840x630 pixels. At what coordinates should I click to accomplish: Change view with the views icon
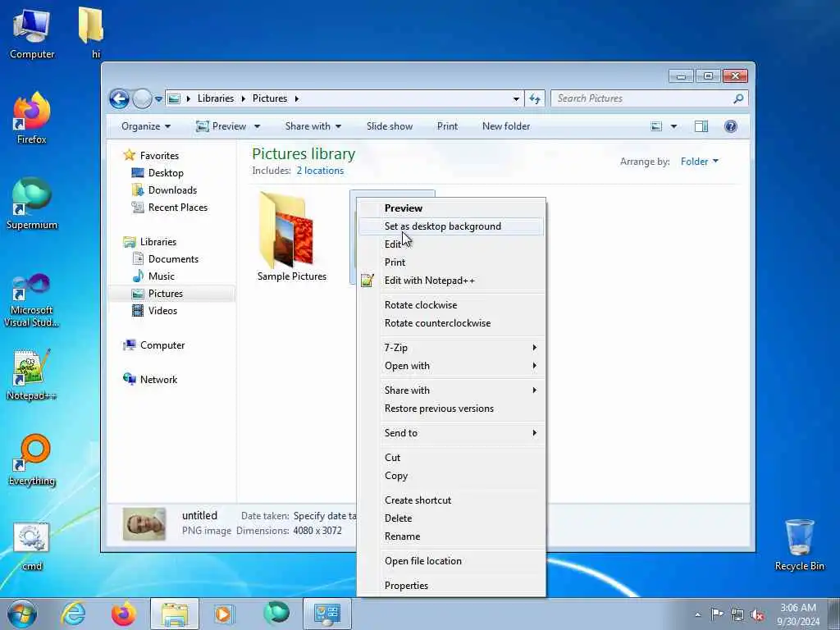pos(656,126)
